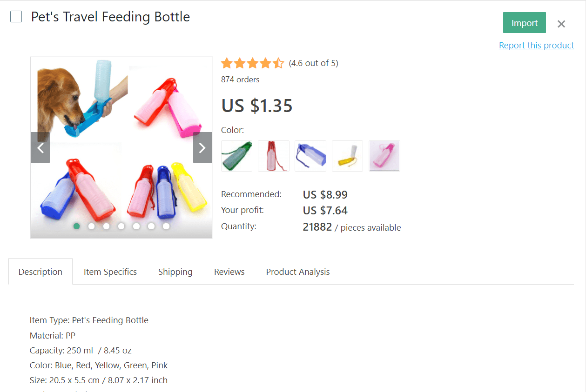This screenshot has width=586, height=392.
Task: Select the second carousel dot indicator
Action: (x=91, y=226)
